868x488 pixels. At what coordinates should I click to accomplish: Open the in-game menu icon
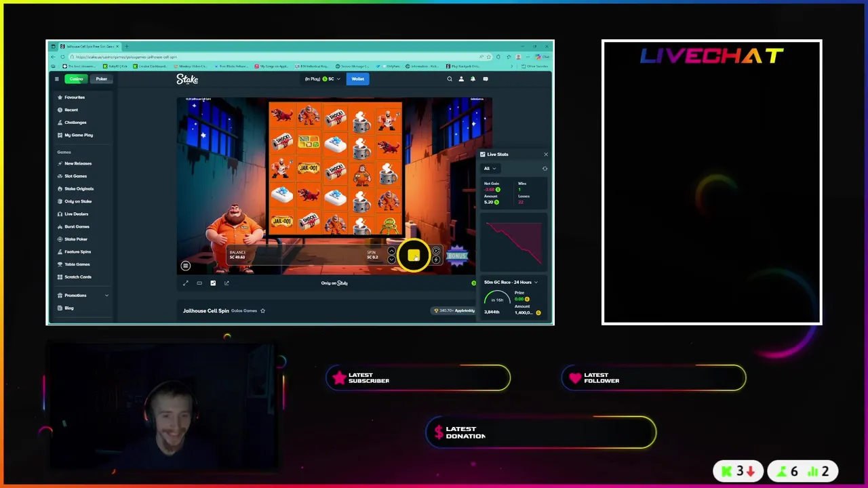tap(186, 266)
